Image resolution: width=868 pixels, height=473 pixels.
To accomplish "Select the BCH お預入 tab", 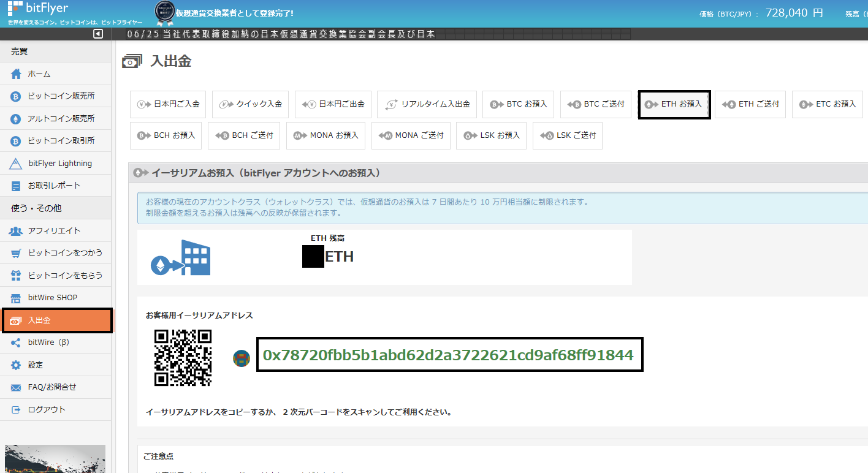I will pos(166,135).
